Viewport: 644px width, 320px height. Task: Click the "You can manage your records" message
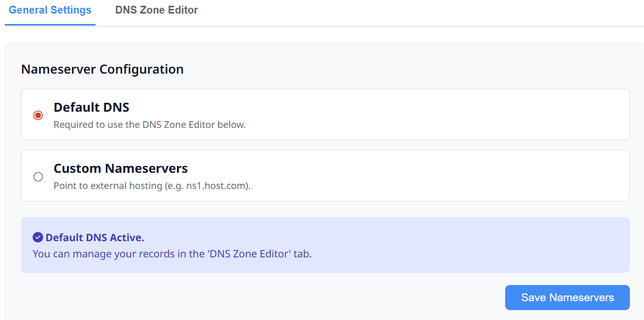104,254
